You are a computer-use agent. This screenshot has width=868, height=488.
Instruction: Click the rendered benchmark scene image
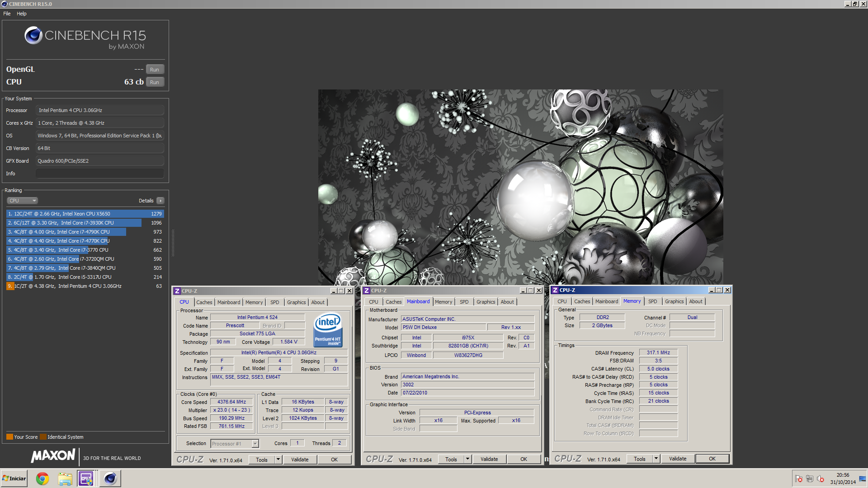tap(520, 187)
